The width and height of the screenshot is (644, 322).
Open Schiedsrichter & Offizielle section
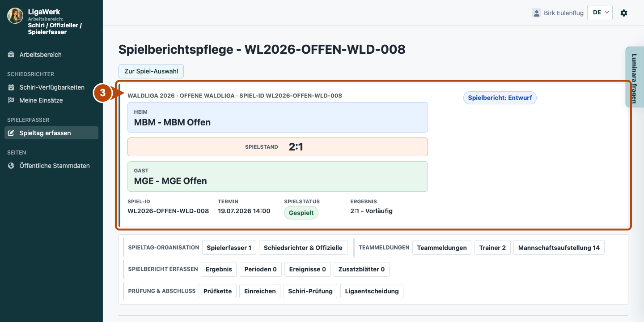(x=303, y=248)
